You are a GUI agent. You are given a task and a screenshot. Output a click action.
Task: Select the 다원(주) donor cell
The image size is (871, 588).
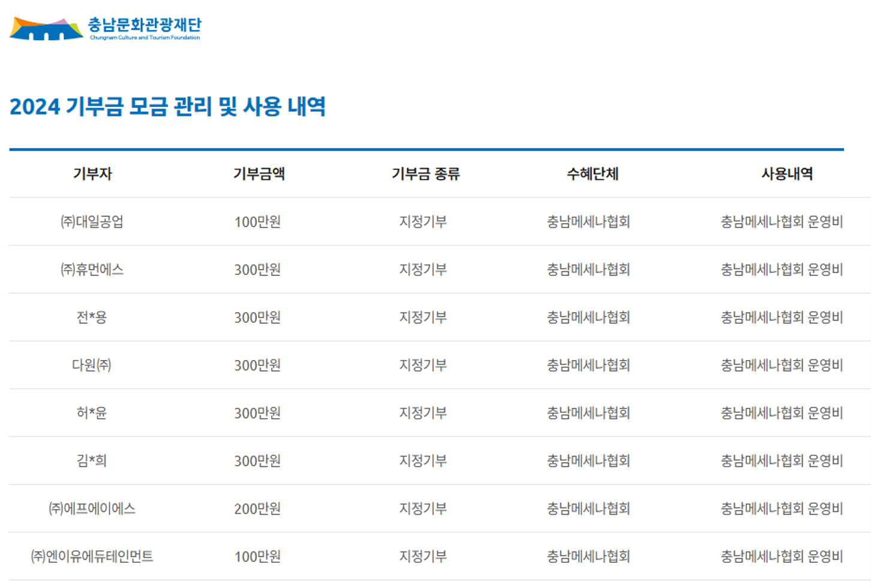point(92,365)
